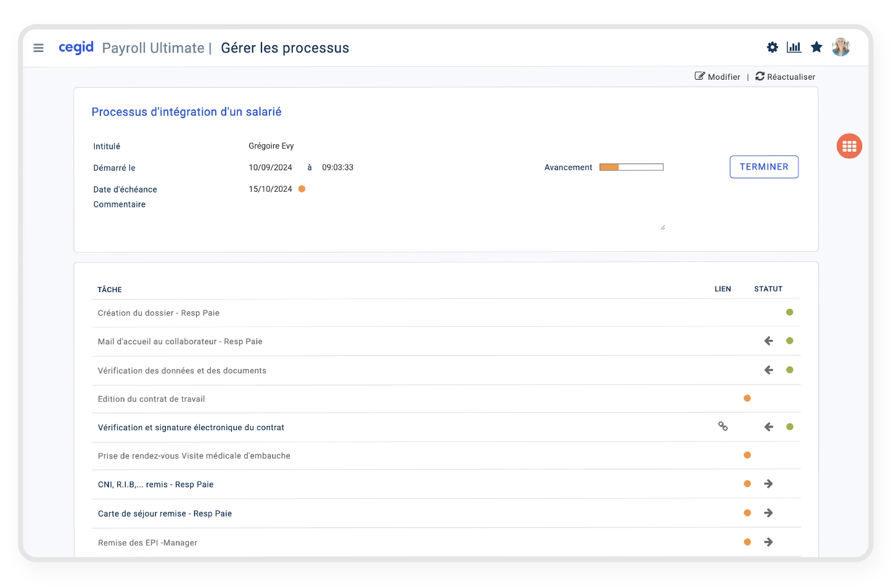Click right arrow on Carte de séjour task
The width and height of the screenshot is (892, 588).
coord(769,513)
